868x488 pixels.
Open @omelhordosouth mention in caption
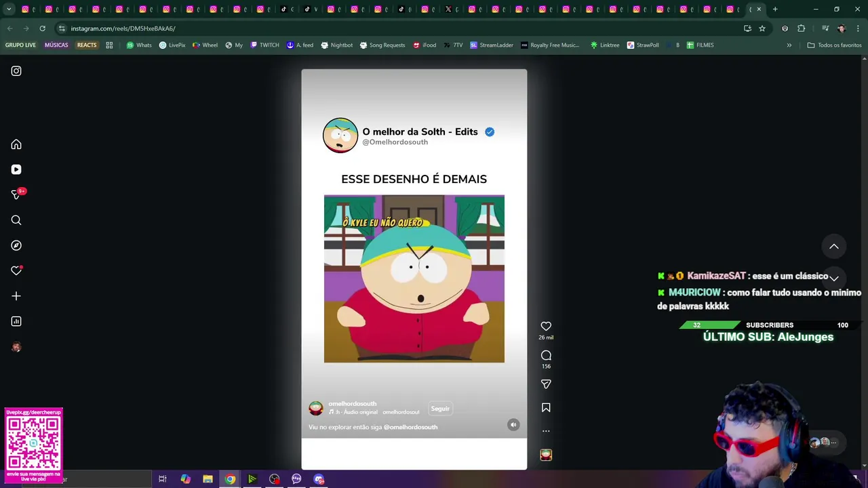pos(410,427)
